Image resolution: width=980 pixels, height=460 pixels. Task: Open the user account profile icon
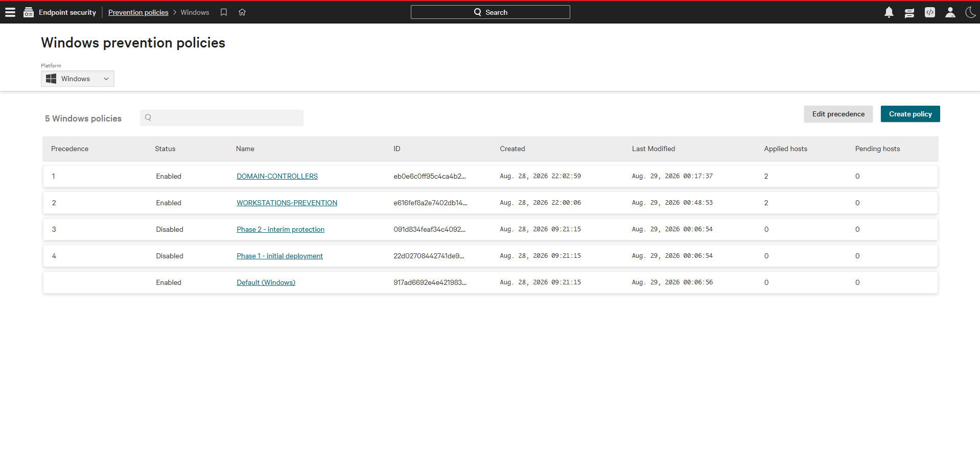click(950, 12)
